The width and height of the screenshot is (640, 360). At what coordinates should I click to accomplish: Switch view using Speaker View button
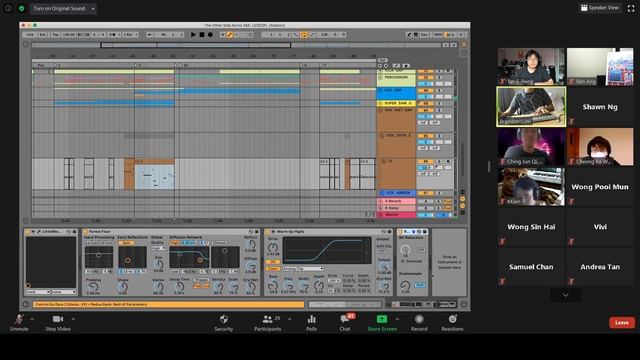pyautogui.click(x=600, y=8)
